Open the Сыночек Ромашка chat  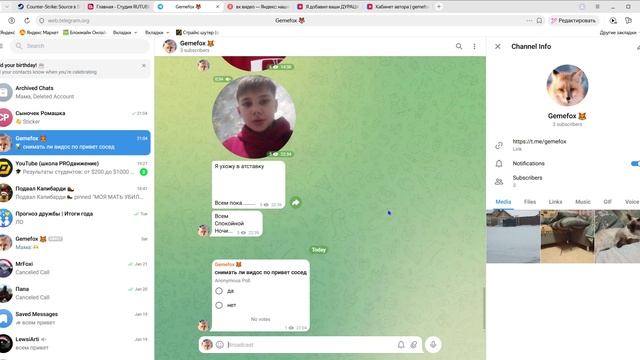pyautogui.click(x=75, y=117)
